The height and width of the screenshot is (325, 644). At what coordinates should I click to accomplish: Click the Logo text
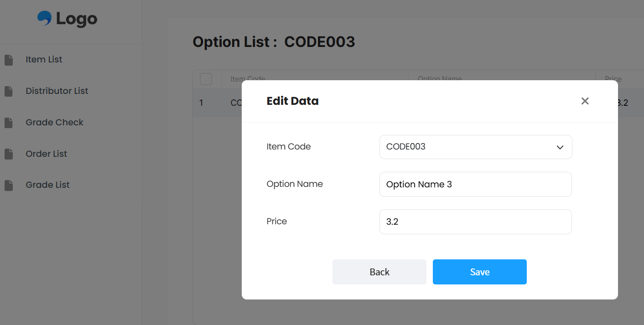click(x=77, y=19)
